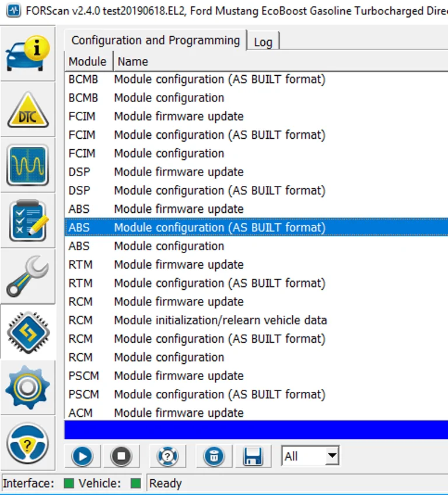This screenshot has width=448, height=495.
Task: Select FCIM Module configuration (AS BUILT format)
Action: point(256,135)
